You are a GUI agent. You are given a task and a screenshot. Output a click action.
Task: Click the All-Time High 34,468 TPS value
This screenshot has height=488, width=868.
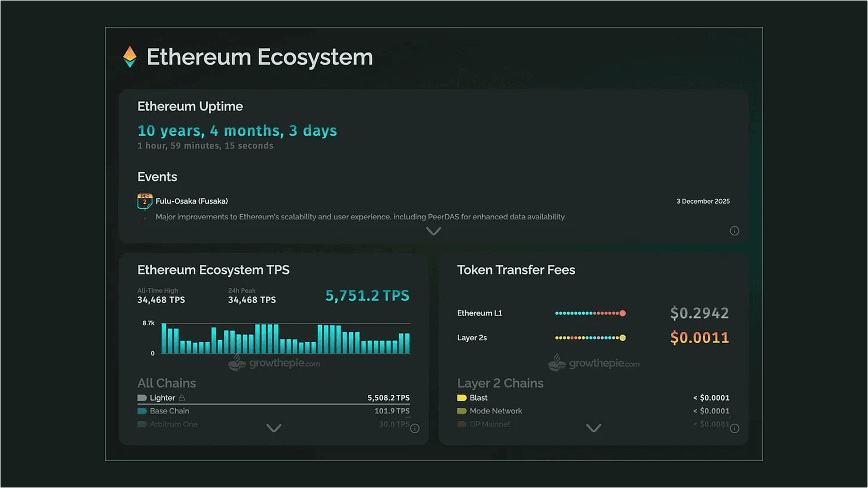coord(161,300)
